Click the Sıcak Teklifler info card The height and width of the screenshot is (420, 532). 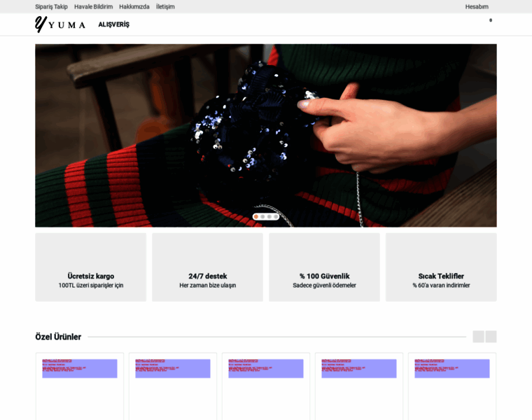click(x=441, y=267)
